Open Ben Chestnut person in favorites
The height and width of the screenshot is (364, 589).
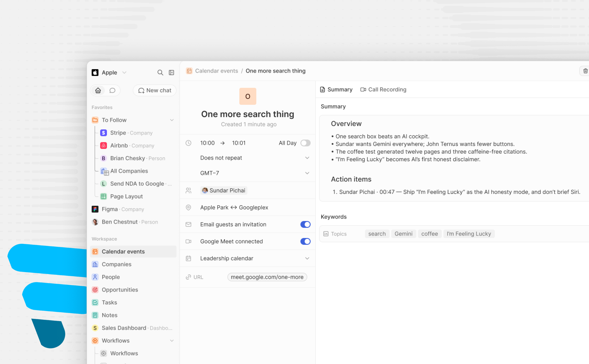125,222
